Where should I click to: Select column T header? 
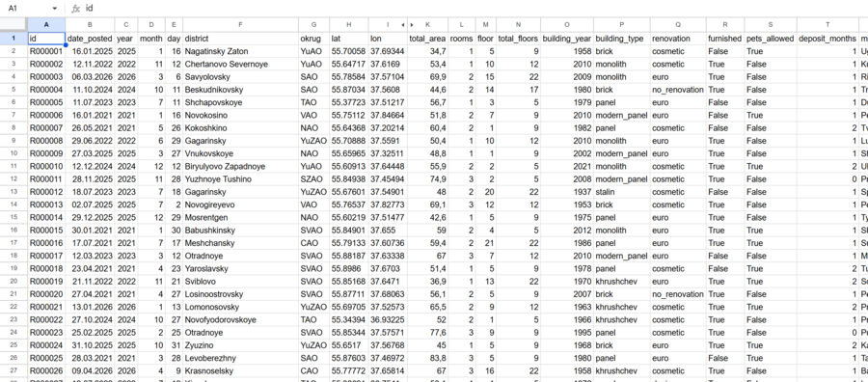point(827,24)
